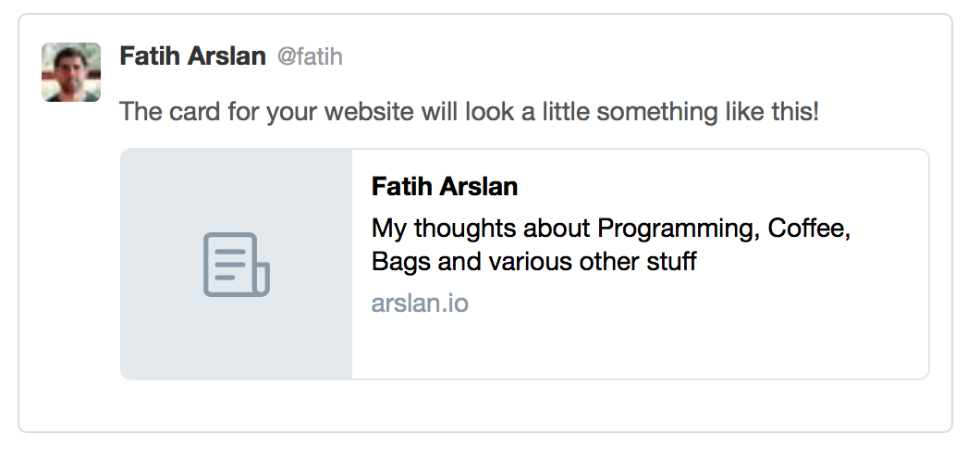Click the second description line 'Bags and various other stuff'
Screen dimensions: 980x459
pyautogui.click(x=533, y=261)
